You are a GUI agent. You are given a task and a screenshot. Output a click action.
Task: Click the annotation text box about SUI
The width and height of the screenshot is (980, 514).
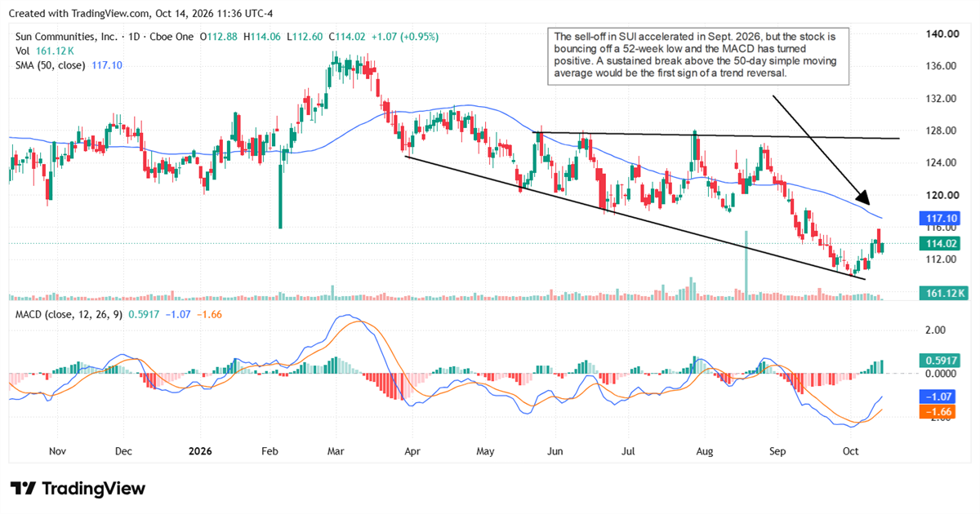coord(699,56)
